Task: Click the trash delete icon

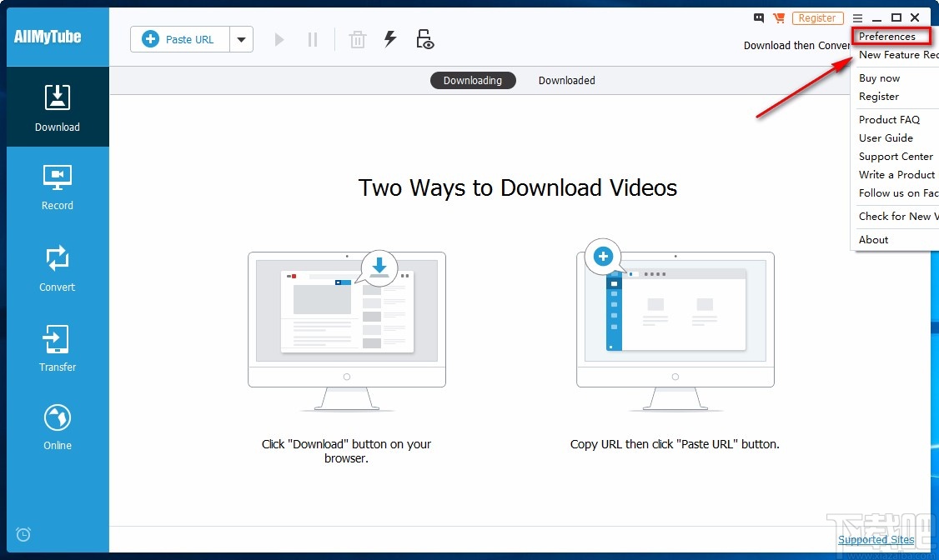Action: pos(358,39)
